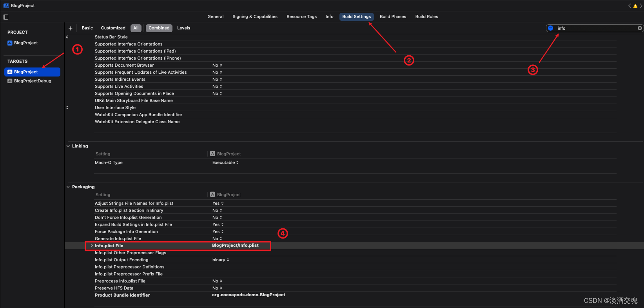Image resolution: width=644 pixels, height=308 pixels.
Task: Select Mach-O Type setting name
Action: (x=109, y=162)
